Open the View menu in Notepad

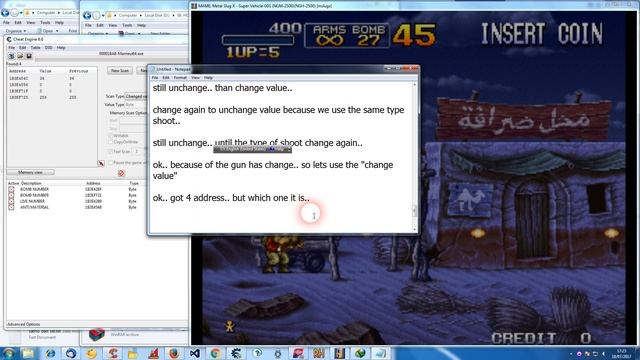point(196,78)
